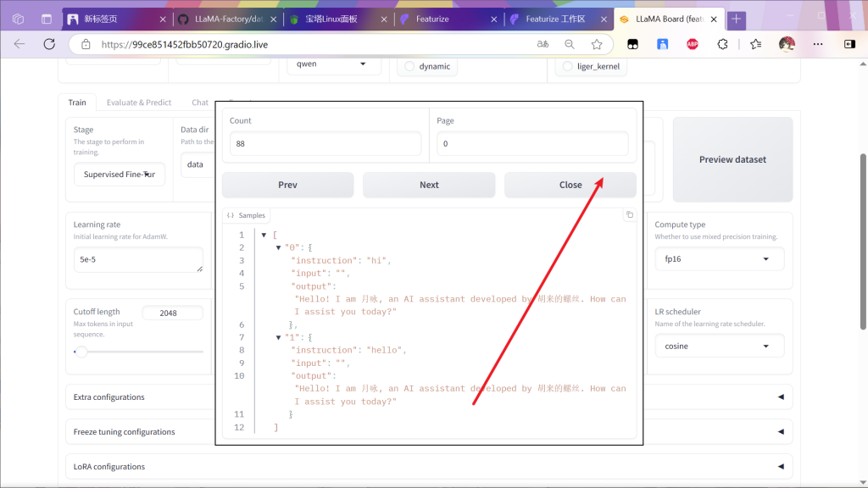Screen dimensions: 868x488
Task: Open the black mask extension icon
Action: [632, 44]
